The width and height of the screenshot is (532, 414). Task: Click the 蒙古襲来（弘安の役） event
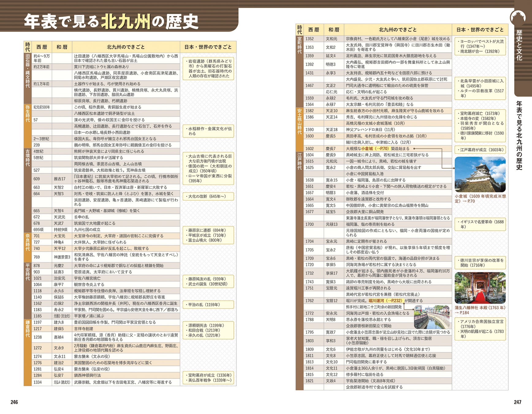coord(126,369)
